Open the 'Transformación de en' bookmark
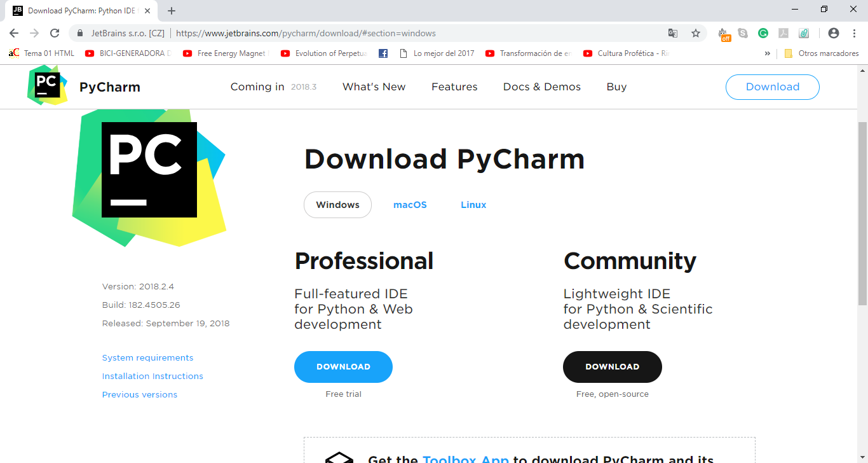Screen dimensions: 868x463 529,53
